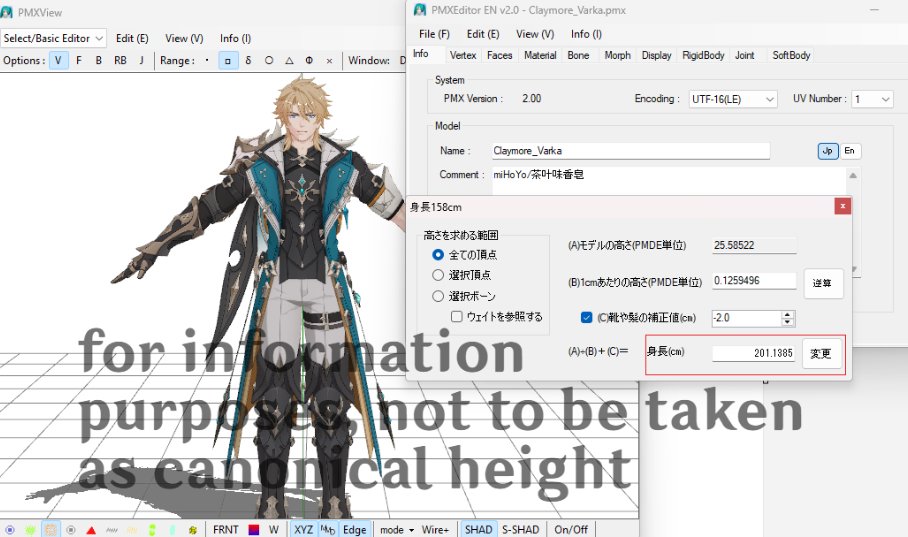This screenshot has height=537, width=908.
Task: Open the Info (I) menu in PMXView
Action: 235,38
